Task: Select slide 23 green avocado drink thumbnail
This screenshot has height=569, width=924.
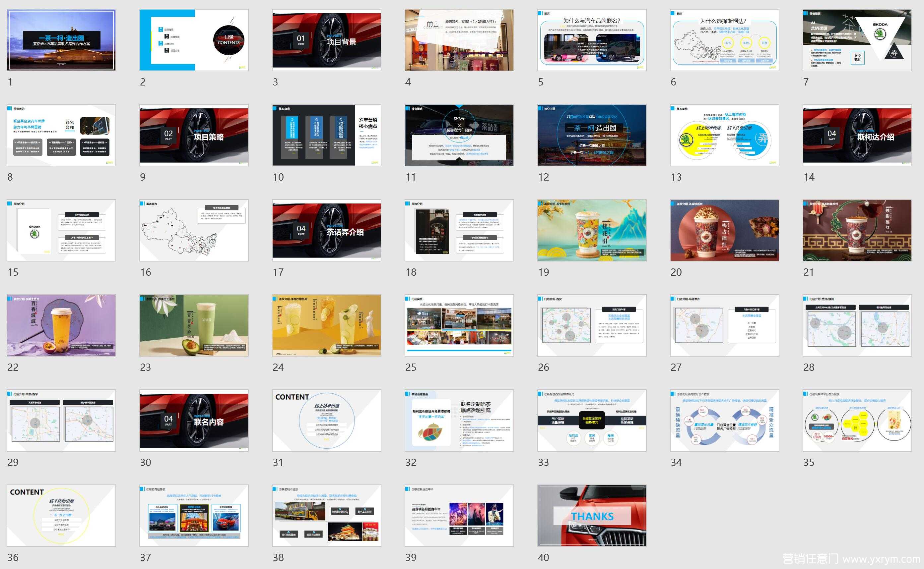Action: 194,325
